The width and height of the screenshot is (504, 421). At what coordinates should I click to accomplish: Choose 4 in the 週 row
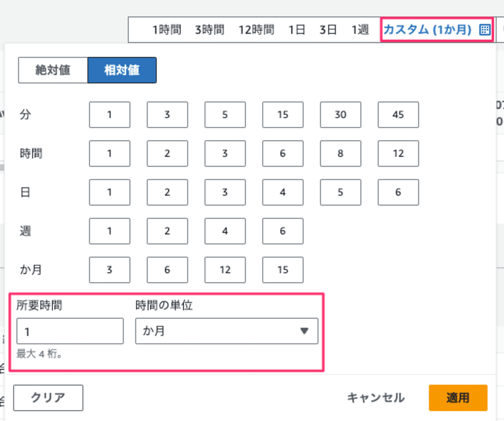pyautogui.click(x=225, y=231)
